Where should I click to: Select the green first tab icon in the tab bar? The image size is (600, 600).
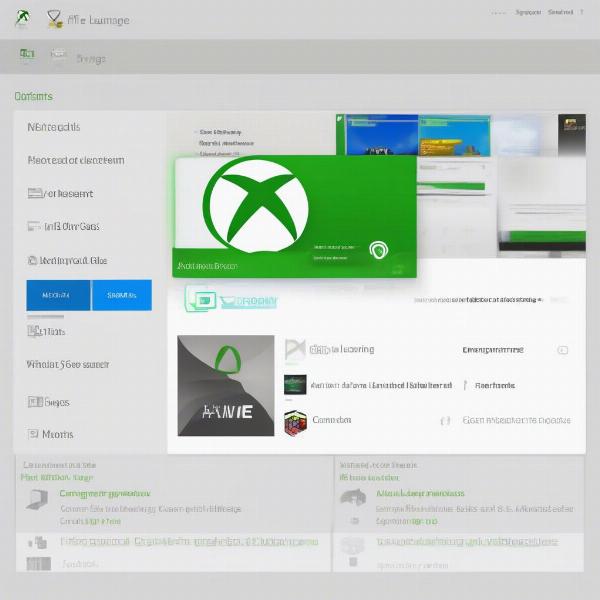27,54
